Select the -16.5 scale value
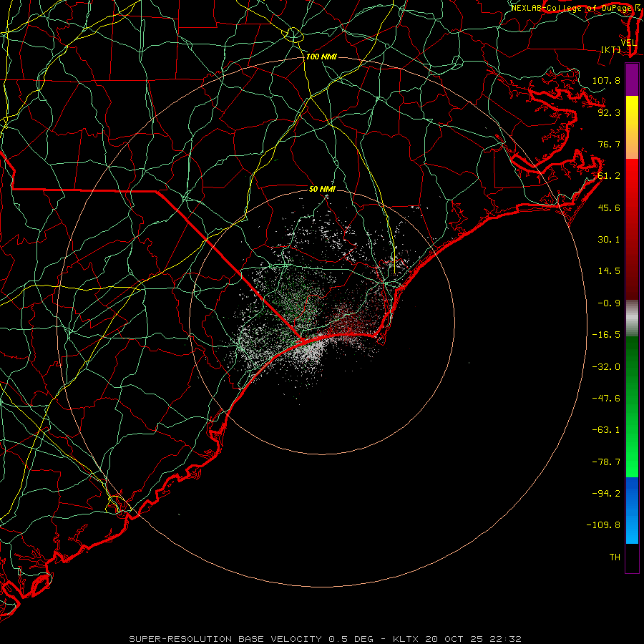The image size is (644, 644). [606, 335]
